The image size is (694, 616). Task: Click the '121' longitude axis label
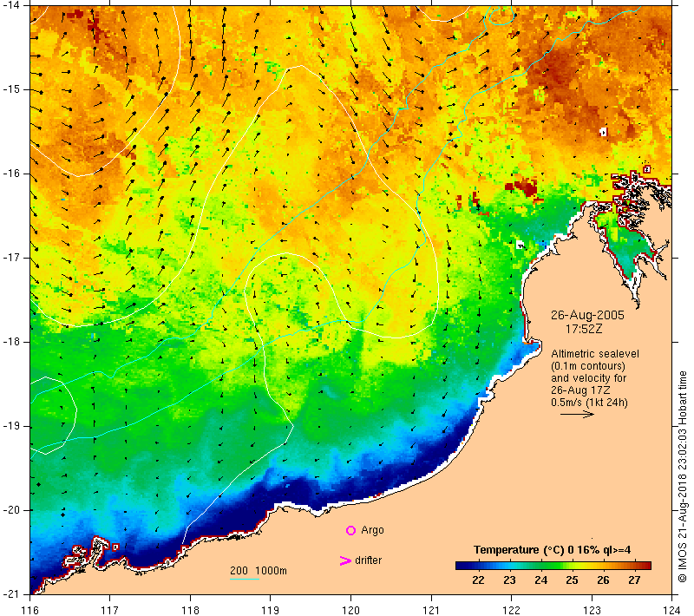point(431,610)
